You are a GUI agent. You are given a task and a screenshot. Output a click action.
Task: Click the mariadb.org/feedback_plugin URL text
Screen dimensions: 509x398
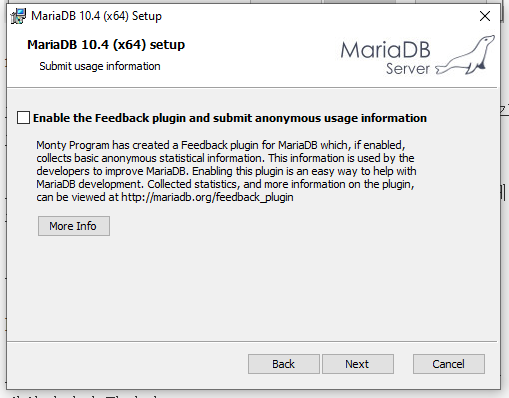[207, 197]
